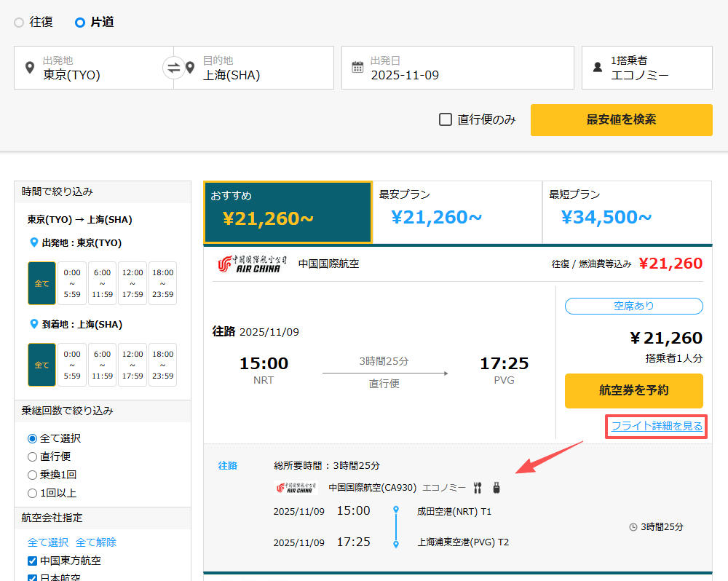
Task: Click the swap departure and destination arrows icon
Action: tap(175, 68)
